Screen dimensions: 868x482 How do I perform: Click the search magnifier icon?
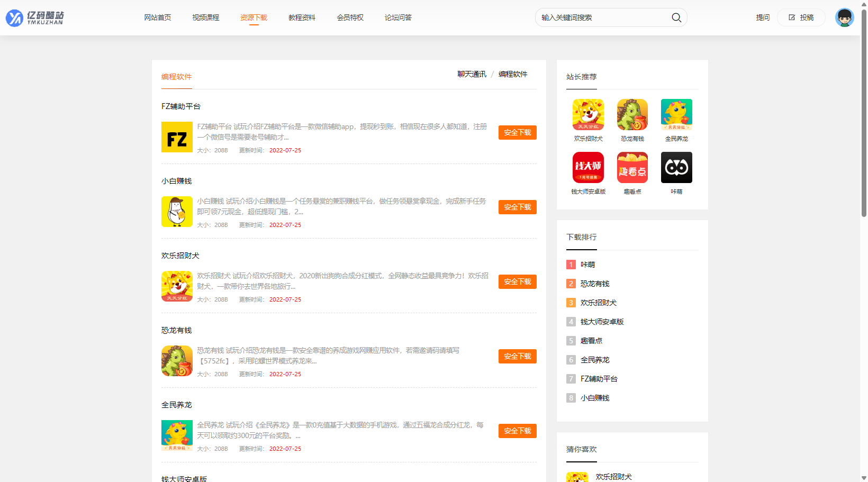pos(676,17)
